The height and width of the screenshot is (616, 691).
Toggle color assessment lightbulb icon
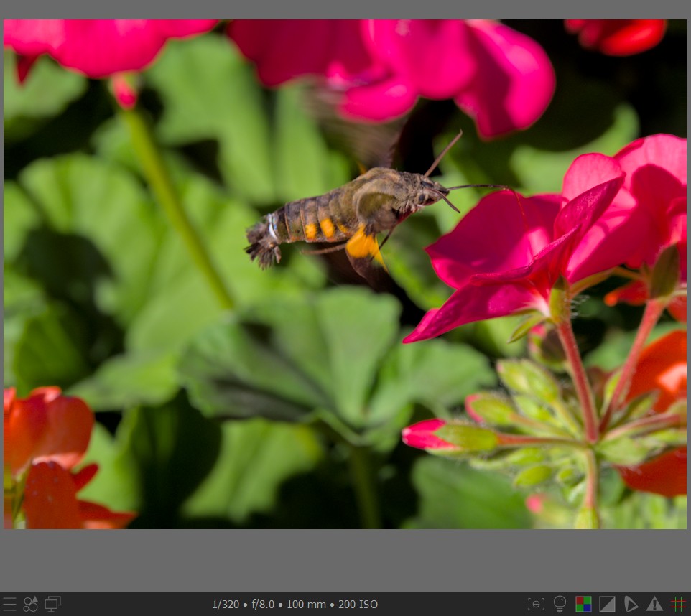pos(560,604)
